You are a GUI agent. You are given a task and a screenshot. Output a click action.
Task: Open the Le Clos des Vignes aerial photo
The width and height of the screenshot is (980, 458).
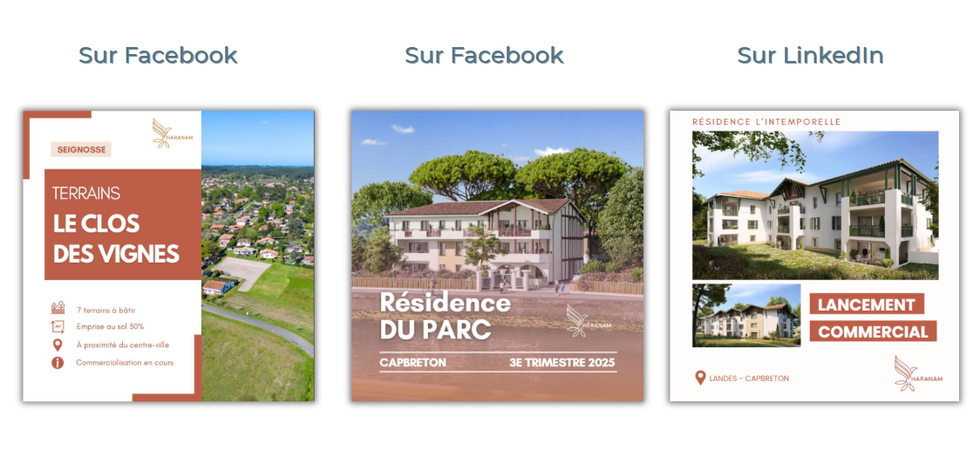point(257,256)
